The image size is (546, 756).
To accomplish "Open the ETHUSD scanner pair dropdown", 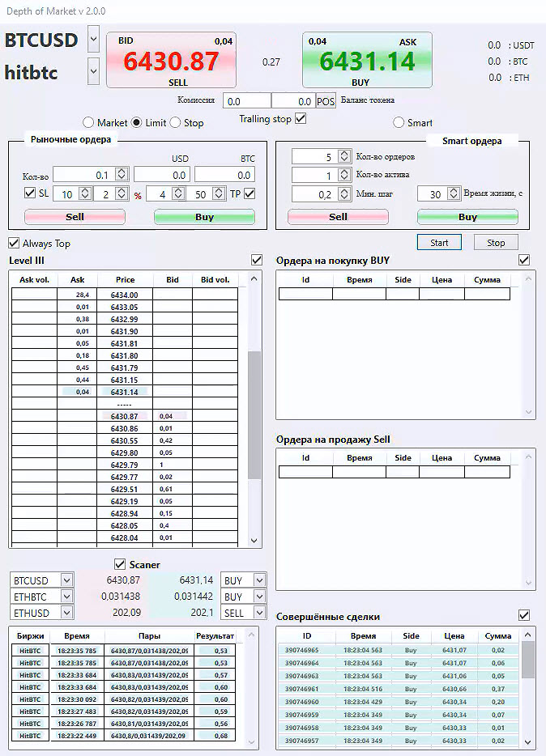I will pyautogui.click(x=66, y=613).
